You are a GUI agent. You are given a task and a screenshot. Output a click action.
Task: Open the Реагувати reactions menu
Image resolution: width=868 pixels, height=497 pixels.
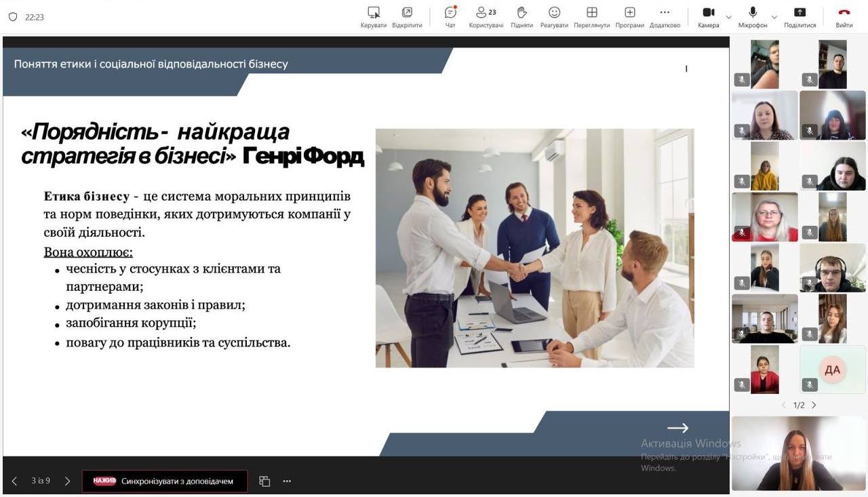(554, 16)
